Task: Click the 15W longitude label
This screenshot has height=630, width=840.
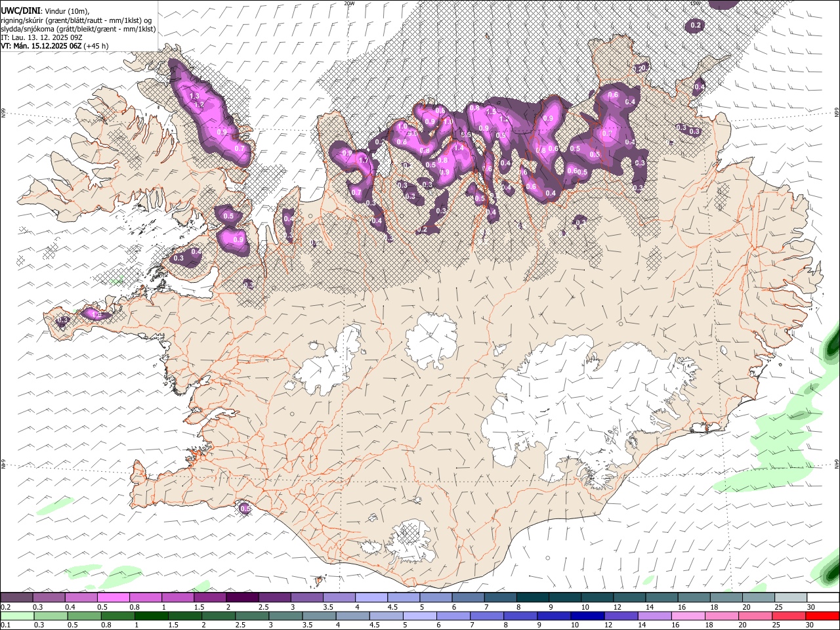Action: (696, 3)
